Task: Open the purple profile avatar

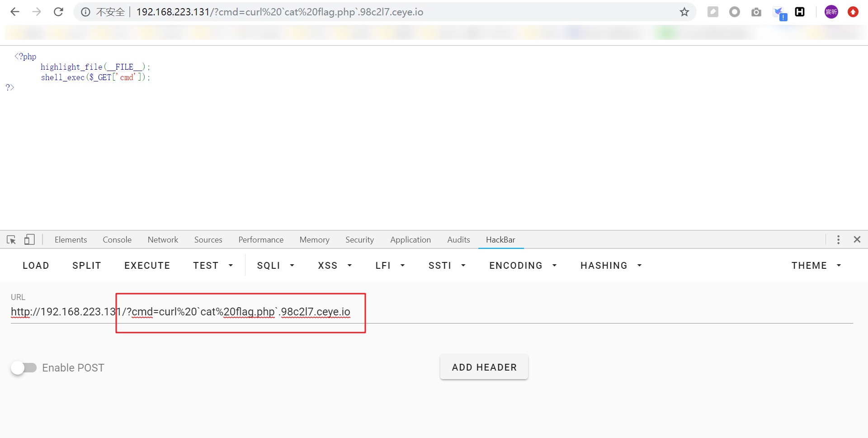Action: coord(831,12)
